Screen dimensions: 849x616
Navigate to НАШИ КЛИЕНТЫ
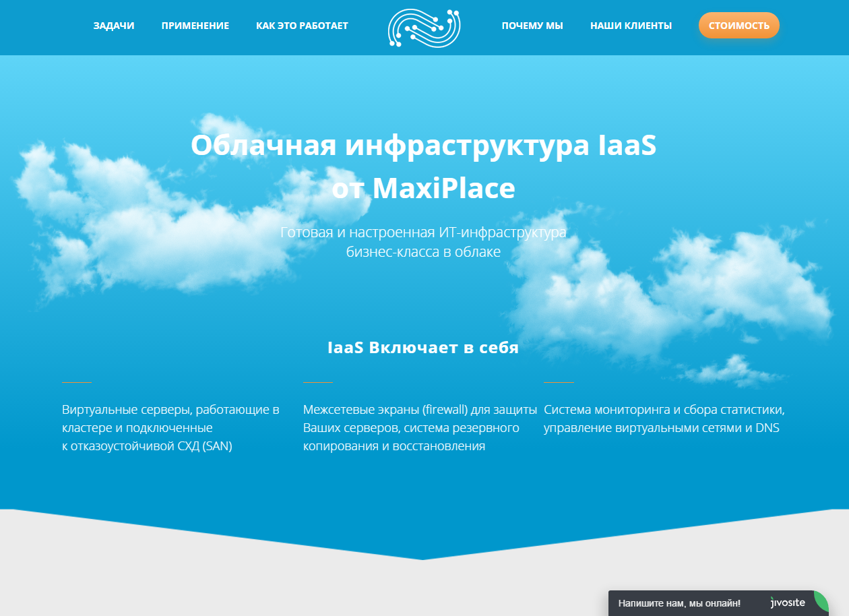(x=631, y=26)
